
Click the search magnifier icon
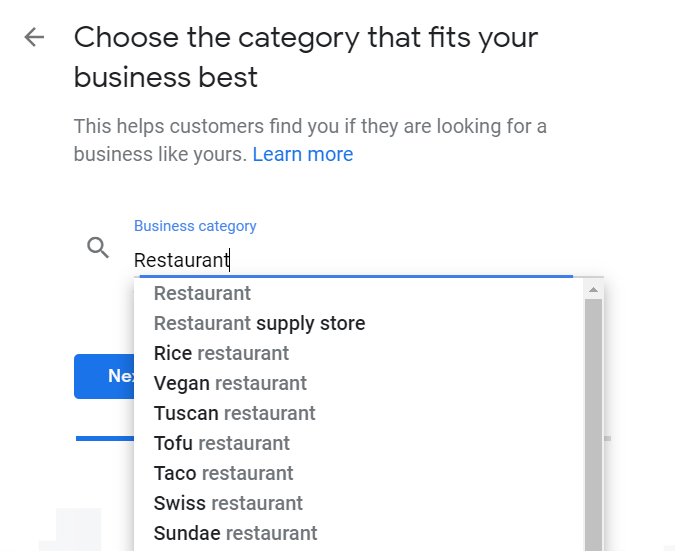pyautogui.click(x=98, y=248)
